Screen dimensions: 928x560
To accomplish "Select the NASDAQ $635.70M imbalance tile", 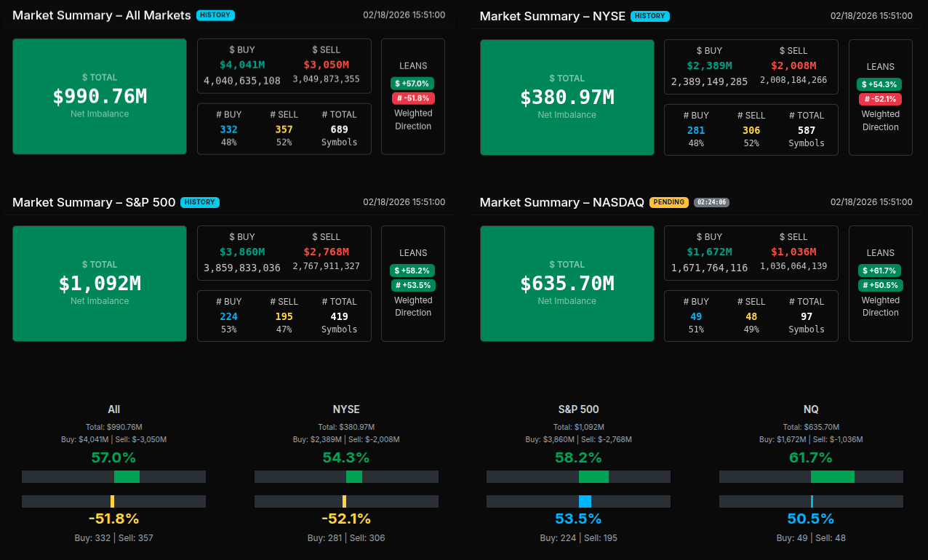I will (x=567, y=283).
